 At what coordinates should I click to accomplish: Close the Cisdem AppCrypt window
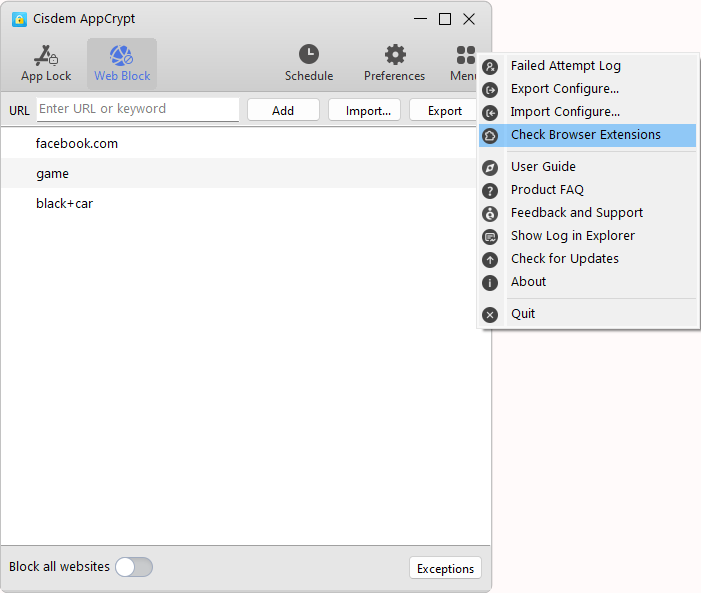pos(469,19)
